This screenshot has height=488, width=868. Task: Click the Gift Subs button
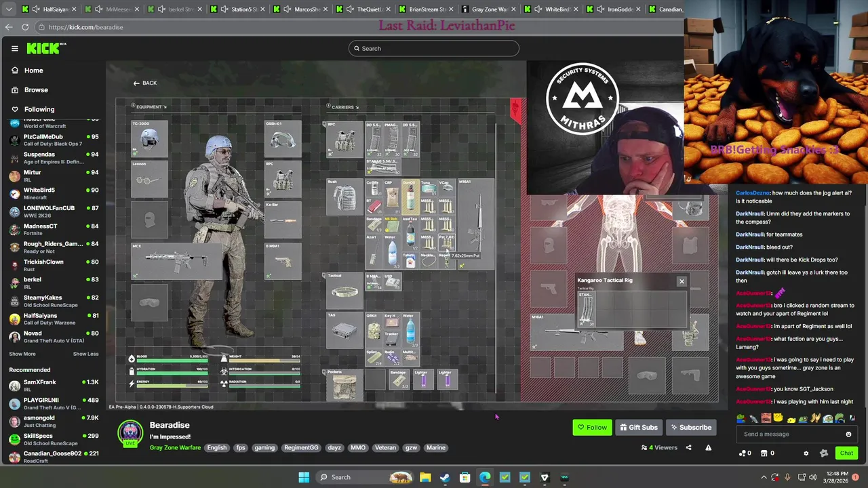click(x=638, y=428)
